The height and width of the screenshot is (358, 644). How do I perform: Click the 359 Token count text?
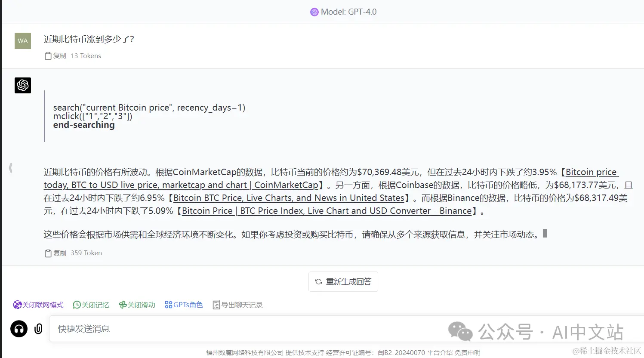[86, 253]
